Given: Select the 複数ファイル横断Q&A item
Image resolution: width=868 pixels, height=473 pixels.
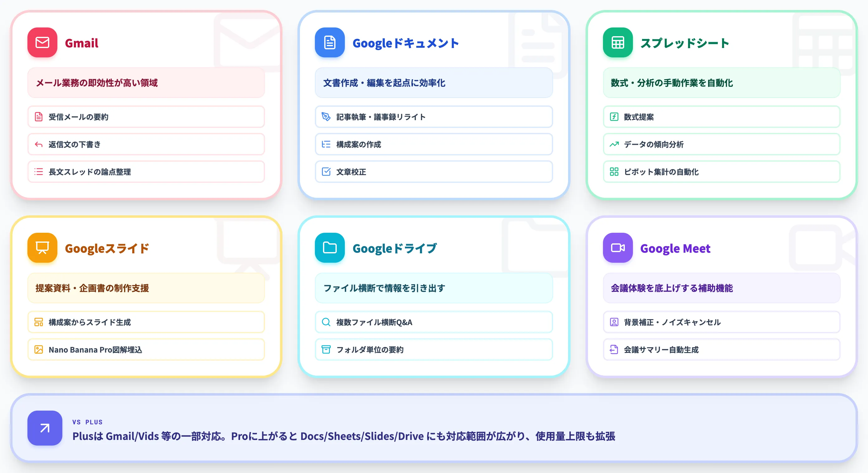Looking at the screenshot, I should (x=434, y=322).
